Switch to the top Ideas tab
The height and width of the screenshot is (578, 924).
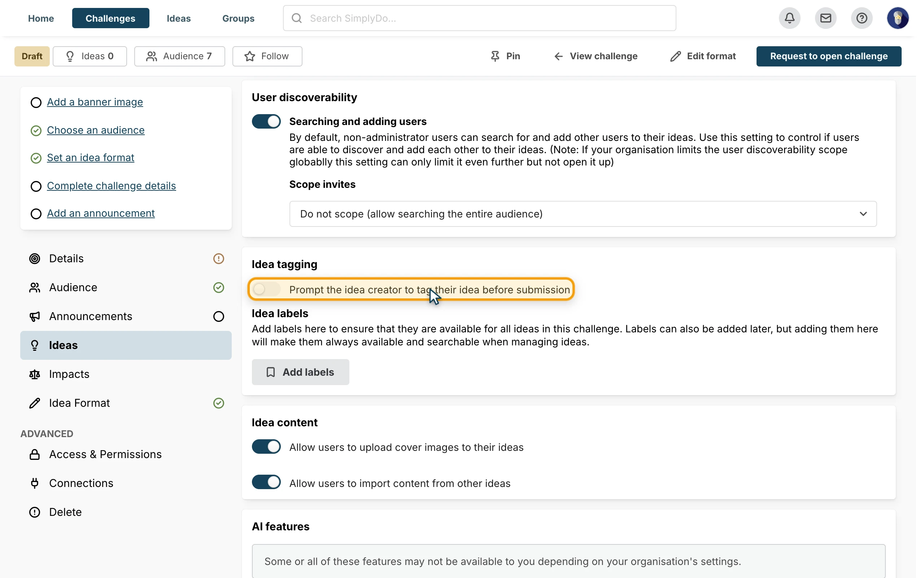point(179,18)
